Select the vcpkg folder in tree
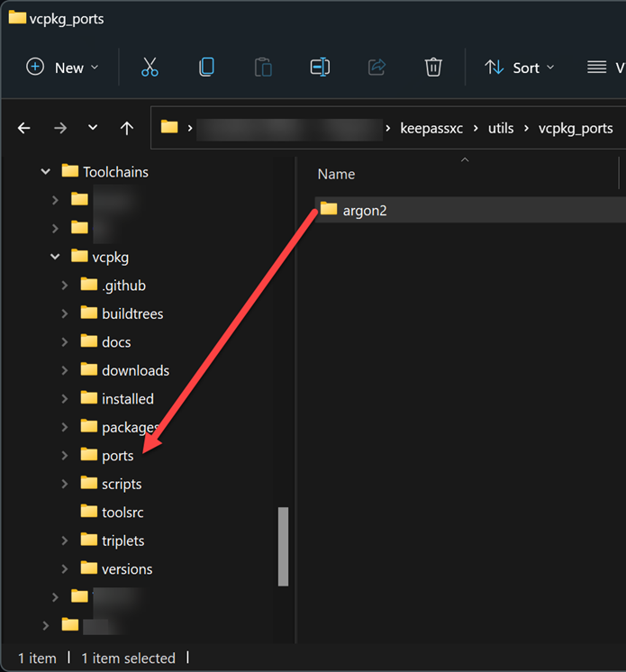626x672 pixels. pos(110,257)
